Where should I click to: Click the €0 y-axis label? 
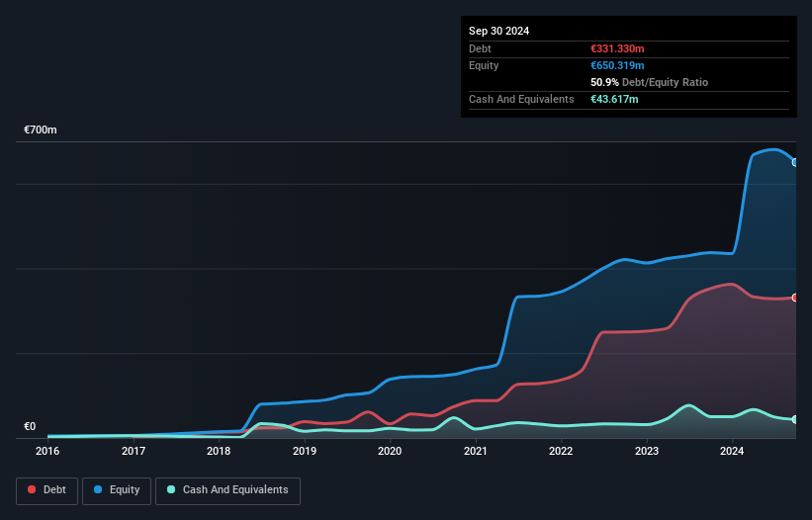pyautogui.click(x=30, y=426)
